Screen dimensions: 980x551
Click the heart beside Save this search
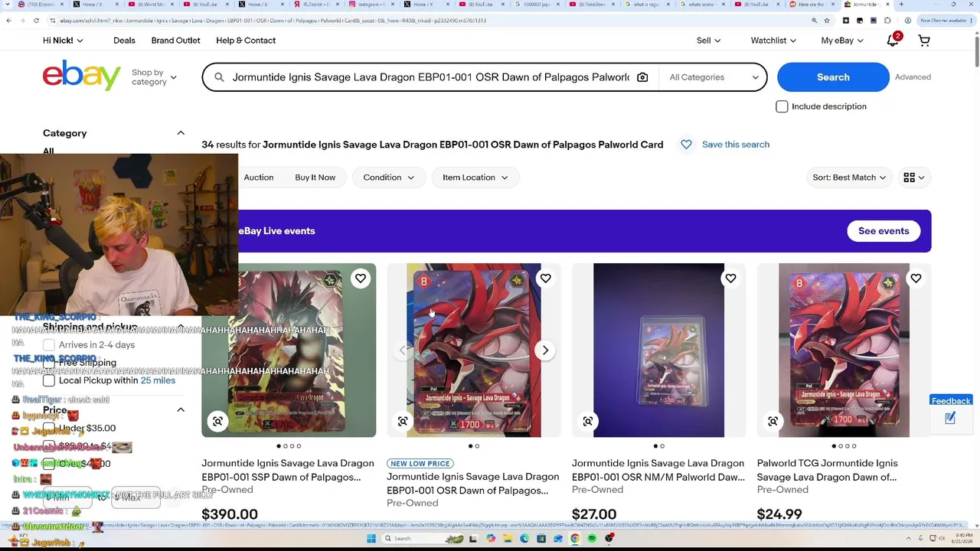pyautogui.click(x=686, y=145)
